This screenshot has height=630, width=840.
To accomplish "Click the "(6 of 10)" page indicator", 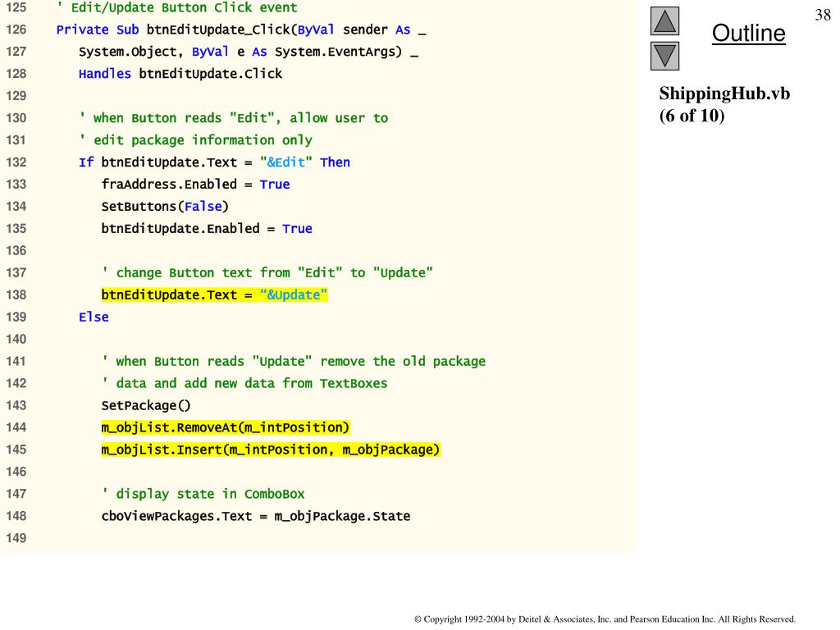I will [692, 115].
